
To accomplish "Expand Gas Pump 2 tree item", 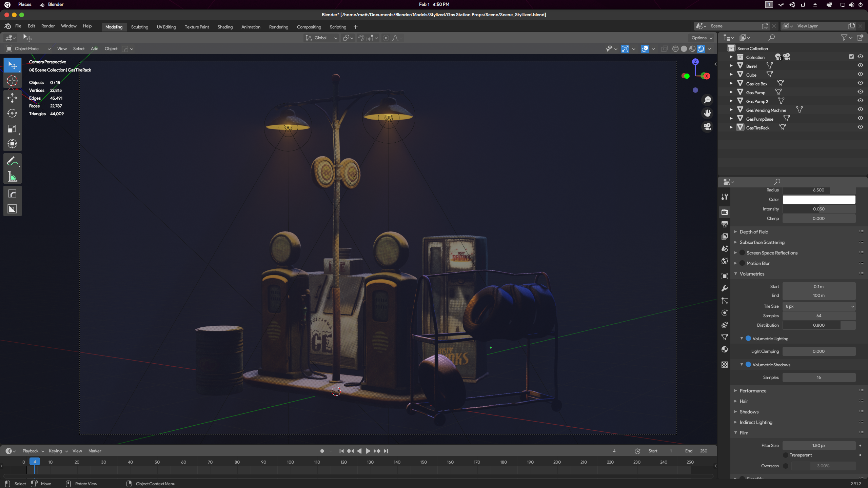I will (731, 101).
